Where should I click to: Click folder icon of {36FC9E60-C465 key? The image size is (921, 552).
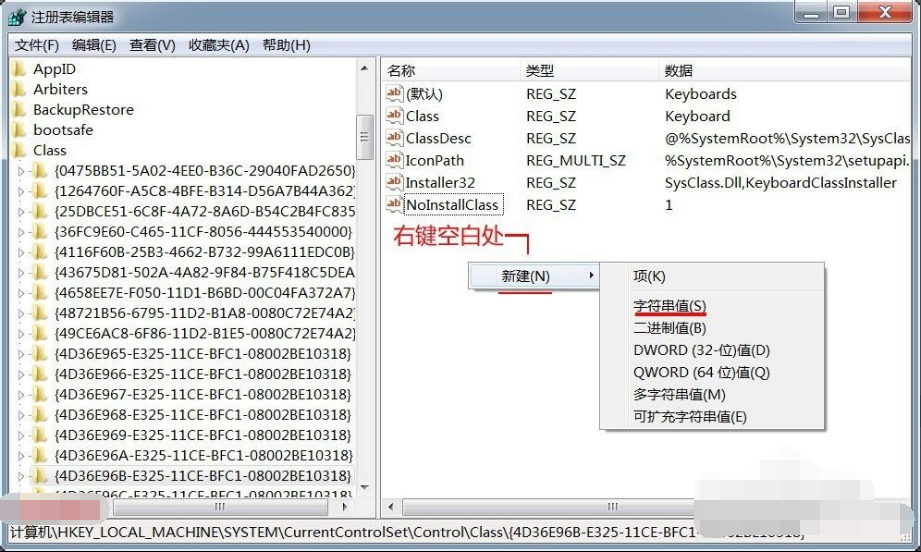[39, 232]
